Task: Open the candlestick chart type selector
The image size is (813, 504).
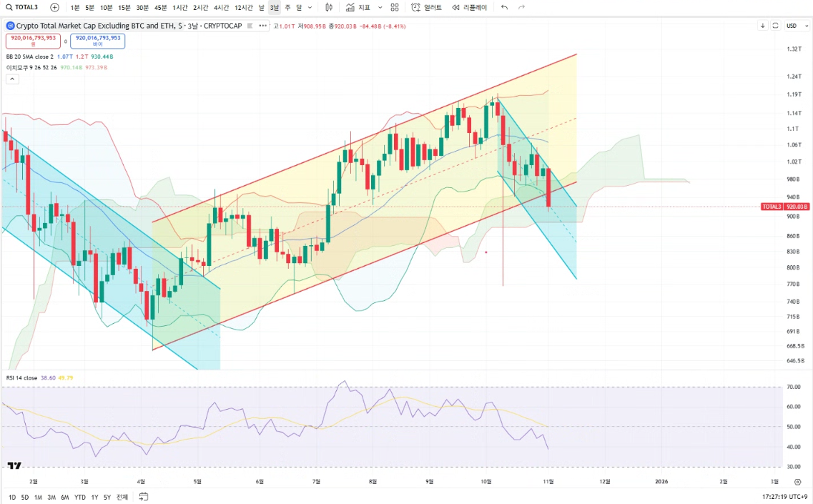Action: 329,7
